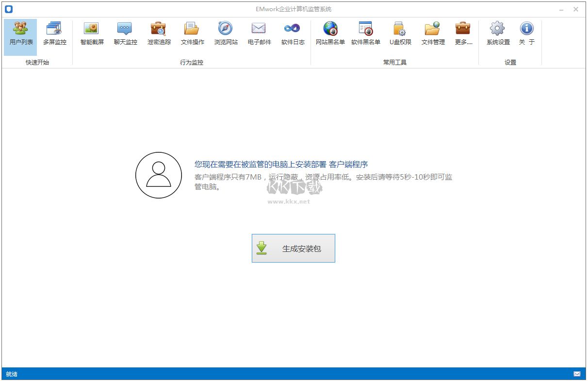Click the 快速开始 group label
This screenshot has height=381, width=588.
[37, 63]
